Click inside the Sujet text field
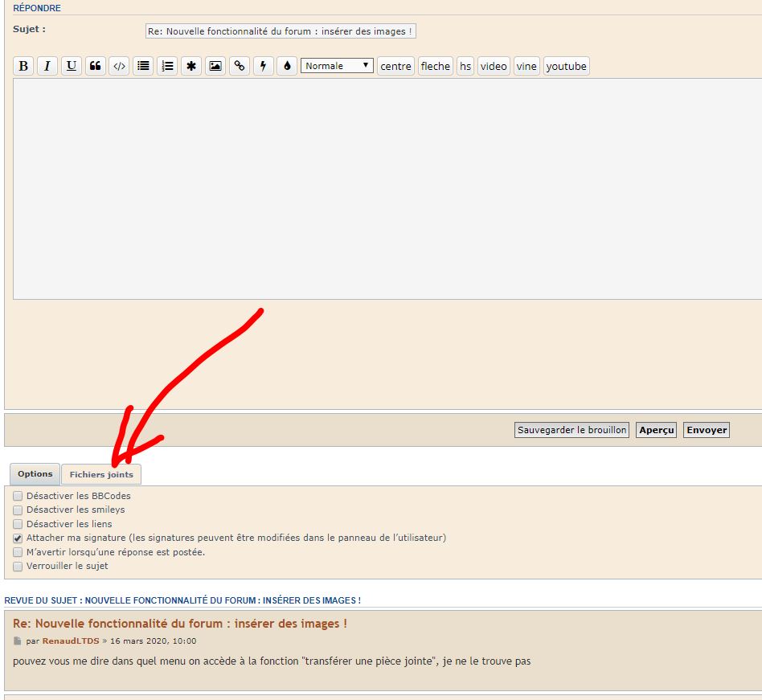The height and width of the screenshot is (700, 762). pos(280,31)
